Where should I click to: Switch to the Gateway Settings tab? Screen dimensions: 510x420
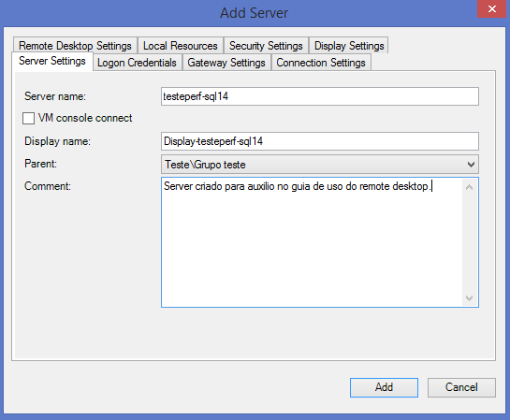pos(226,63)
